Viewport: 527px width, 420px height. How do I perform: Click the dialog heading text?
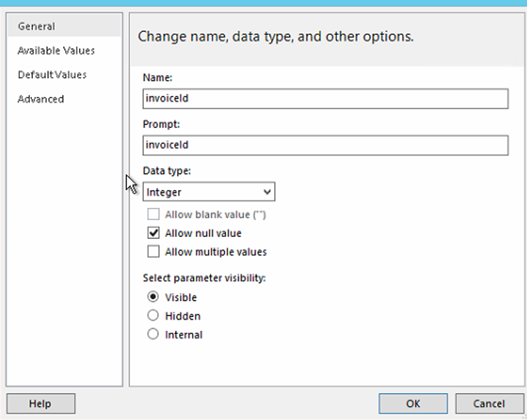(x=275, y=36)
